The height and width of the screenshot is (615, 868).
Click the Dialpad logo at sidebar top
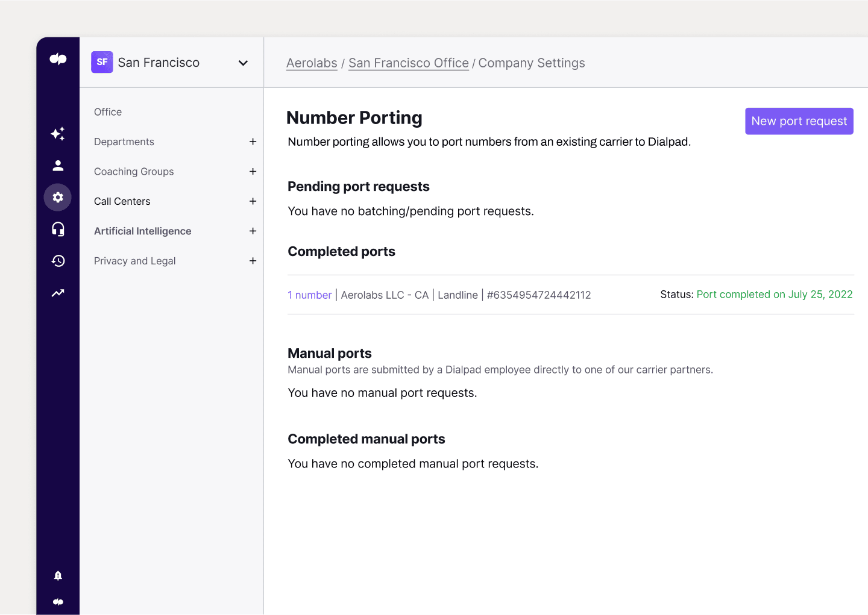[x=58, y=58]
